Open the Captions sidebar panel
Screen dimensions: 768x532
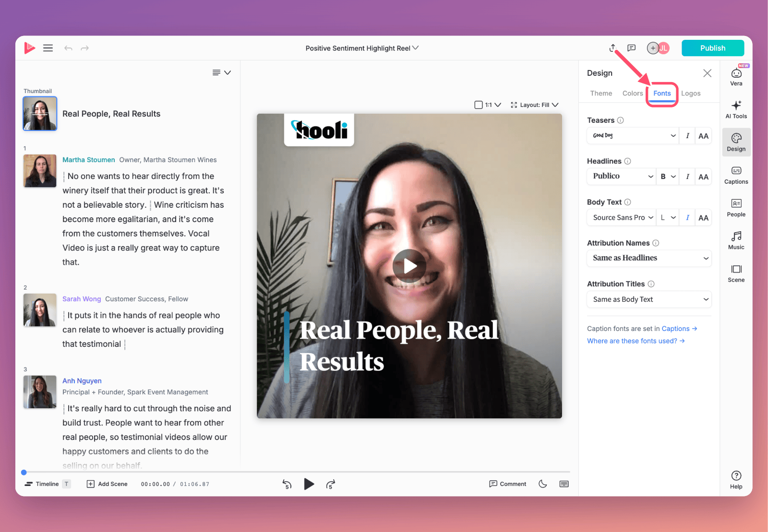736,175
